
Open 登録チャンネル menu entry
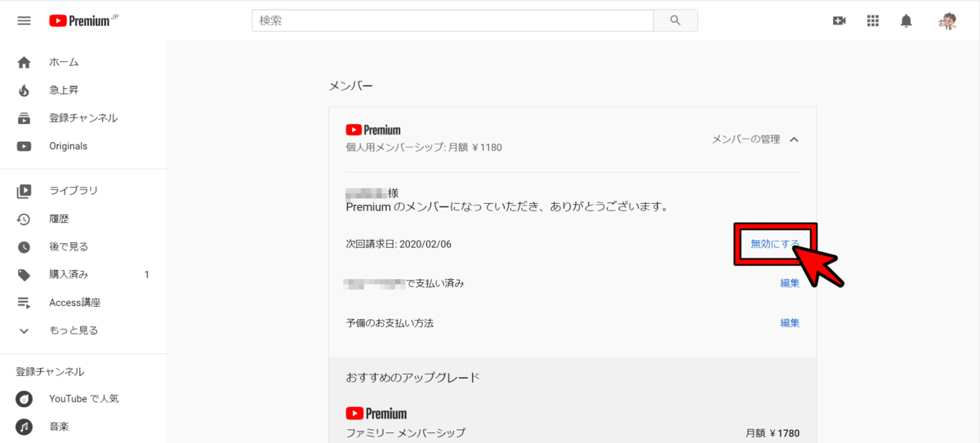83,118
